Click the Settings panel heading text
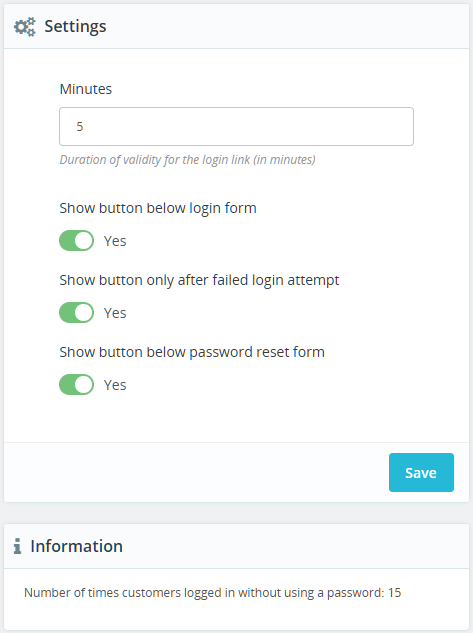The height and width of the screenshot is (633, 473). tap(75, 27)
